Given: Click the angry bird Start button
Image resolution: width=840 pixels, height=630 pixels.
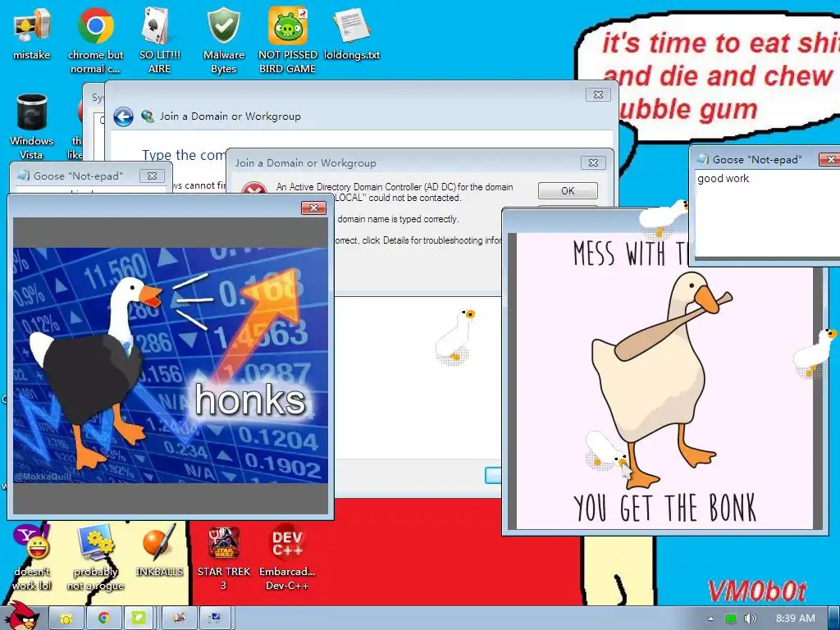Looking at the screenshot, I should click(22, 616).
